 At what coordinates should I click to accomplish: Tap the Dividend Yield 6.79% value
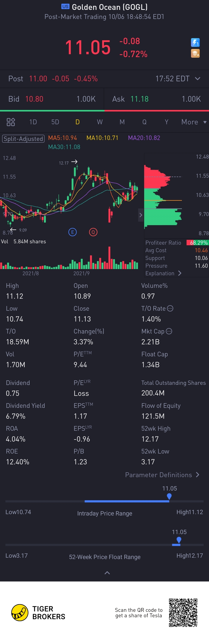point(15,416)
